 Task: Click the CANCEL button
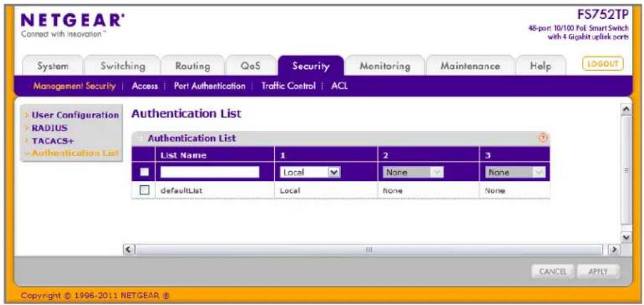(x=553, y=271)
